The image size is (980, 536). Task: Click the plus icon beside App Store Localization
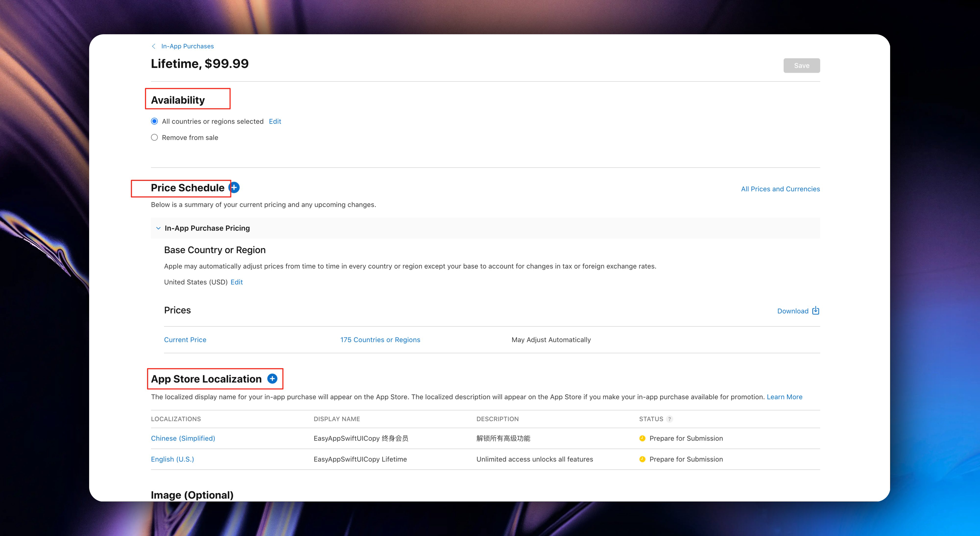pyautogui.click(x=272, y=379)
